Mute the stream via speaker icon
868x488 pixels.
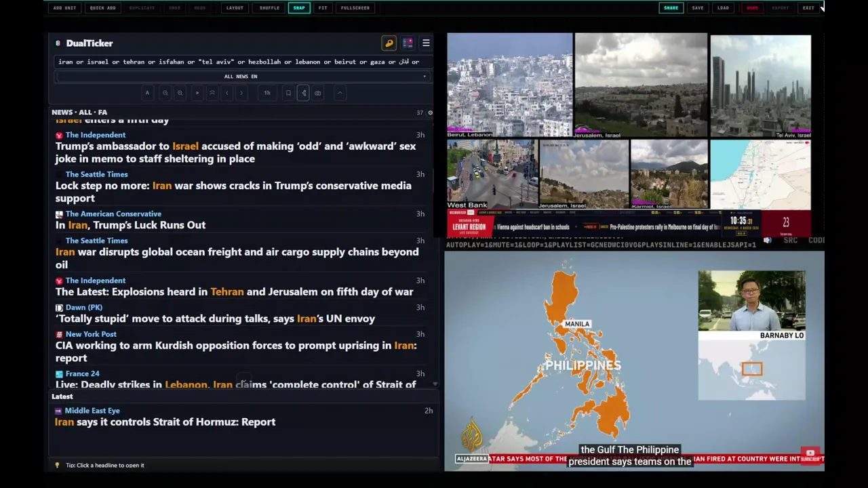coord(767,240)
